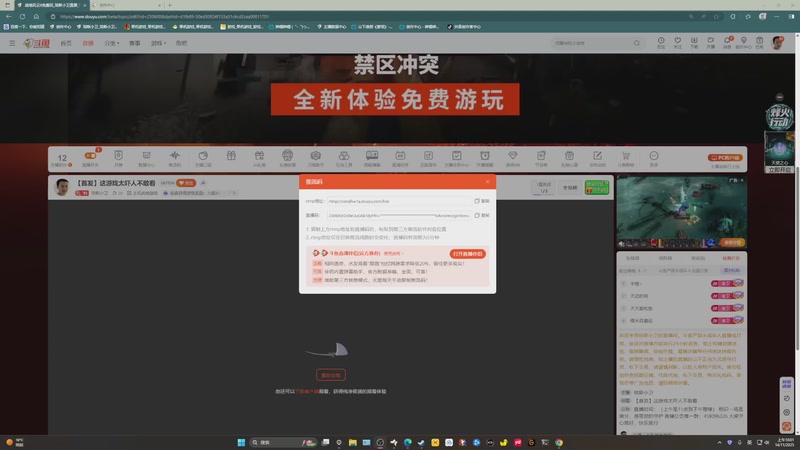Select third tab in ranking panel

click(698, 258)
